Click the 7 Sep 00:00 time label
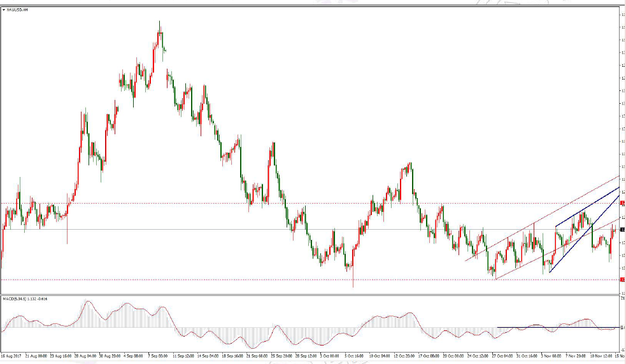The image size is (626, 364). (x=158, y=356)
